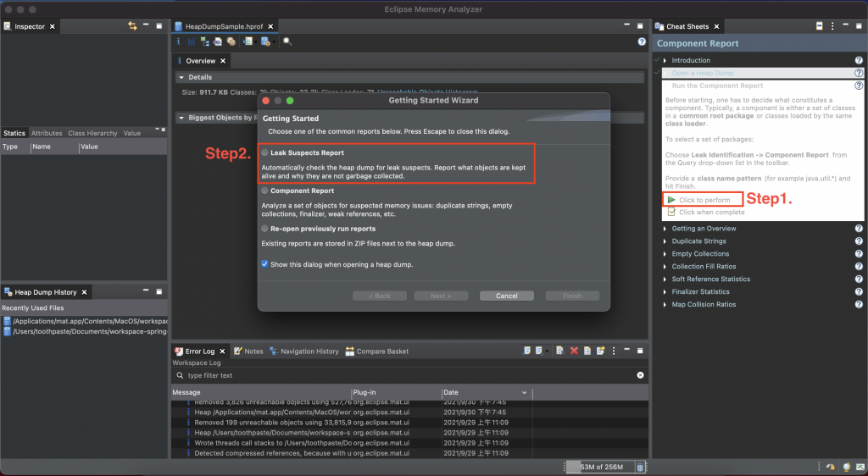Click the Export Log icon in Error Log
Viewport: 868px width, 476px height.
click(526, 351)
